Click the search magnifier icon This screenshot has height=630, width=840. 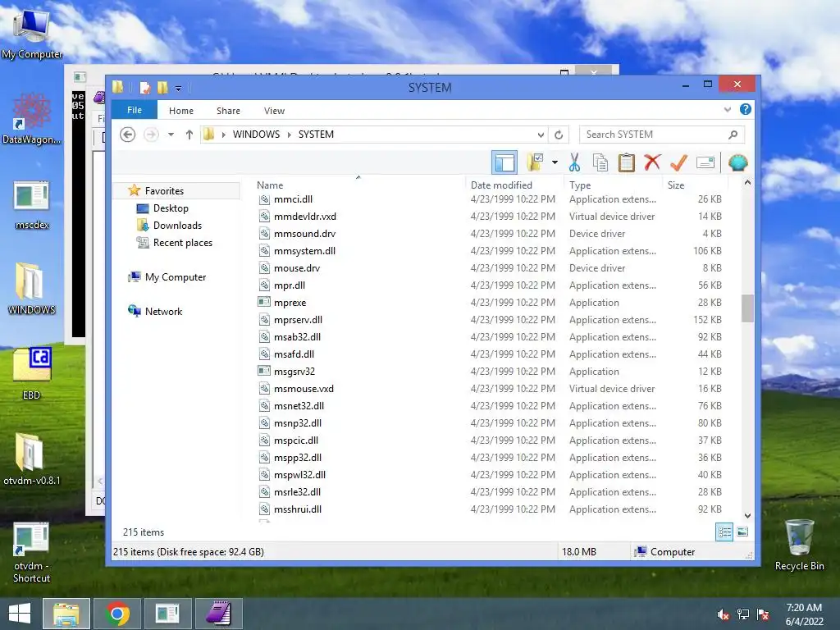point(733,135)
